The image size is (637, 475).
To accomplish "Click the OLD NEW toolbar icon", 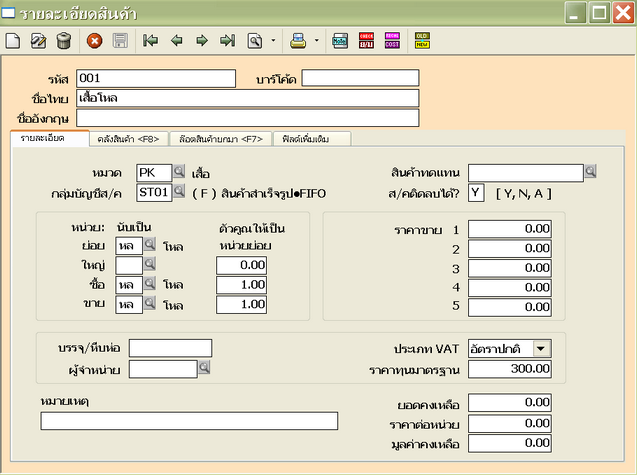I will click(x=423, y=41).
